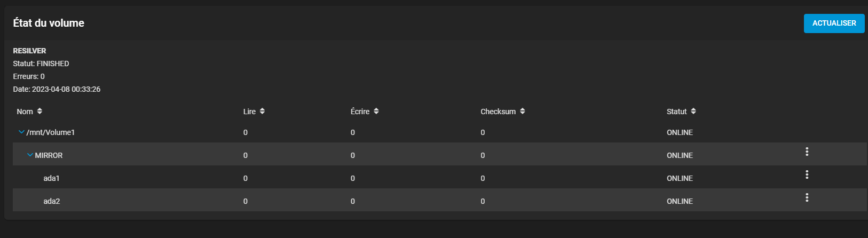Sort by the Checksum column arrows
Viewport: 868px width, 238px height.
pos(523,111)
